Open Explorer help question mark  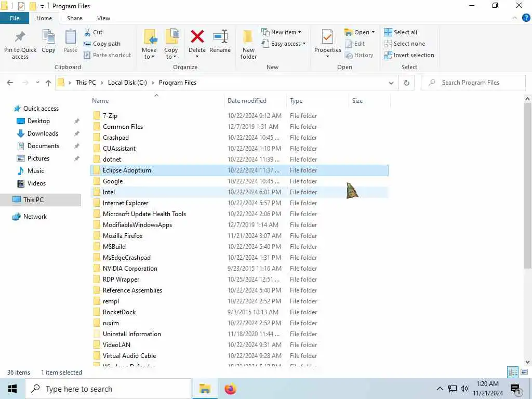(526, 18)
